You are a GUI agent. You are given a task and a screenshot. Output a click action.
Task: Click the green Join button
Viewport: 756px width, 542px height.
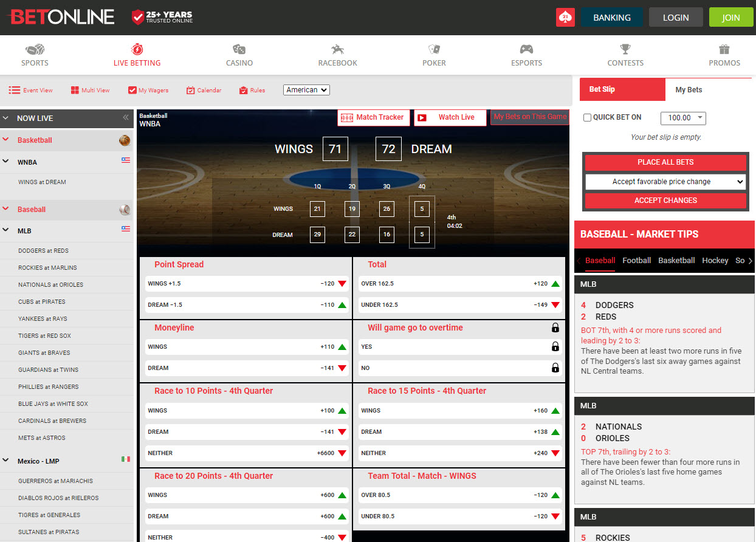tap(731, 18)
